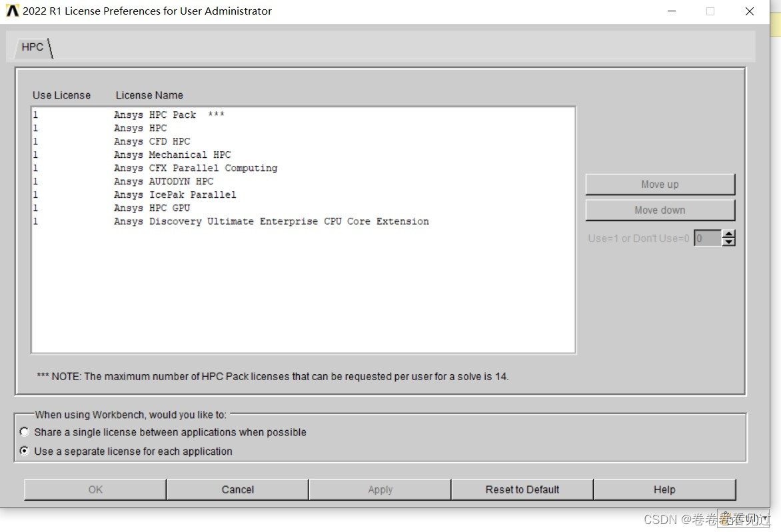The width and height of the screenshot is (781, 532).
Task: Click the OK button
Action: click(95, 489)
